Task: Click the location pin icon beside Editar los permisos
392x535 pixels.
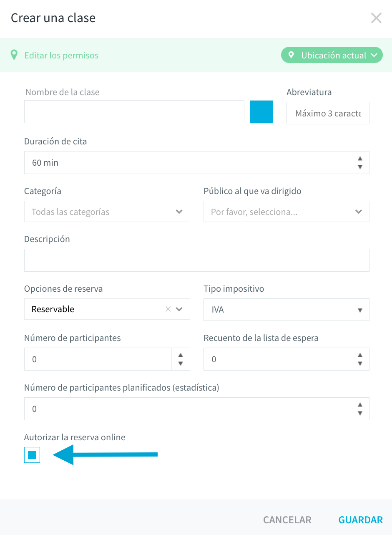Action: [x=14, y=55]
